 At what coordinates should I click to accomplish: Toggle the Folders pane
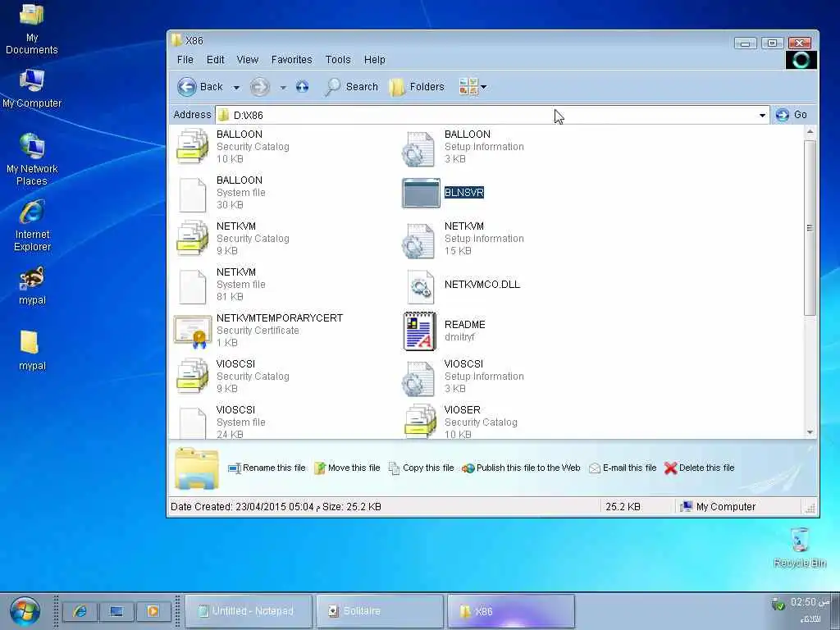coord(417,87)
